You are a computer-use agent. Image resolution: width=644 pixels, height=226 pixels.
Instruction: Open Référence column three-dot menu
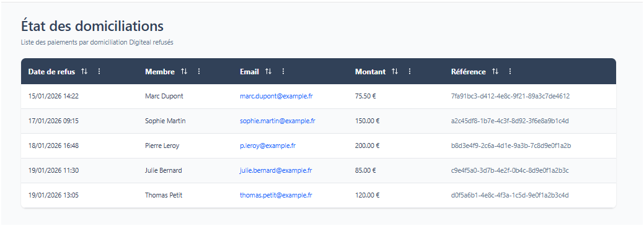coord(510,71)
